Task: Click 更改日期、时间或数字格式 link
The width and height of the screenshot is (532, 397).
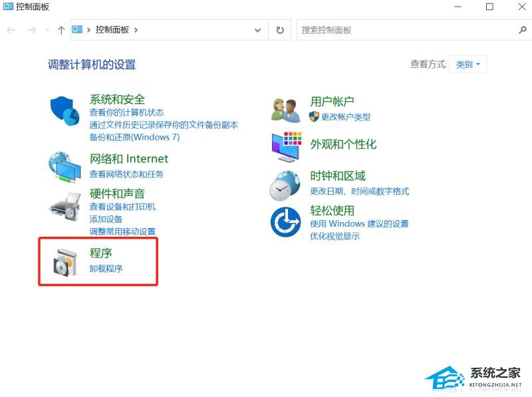Action: 360,191
